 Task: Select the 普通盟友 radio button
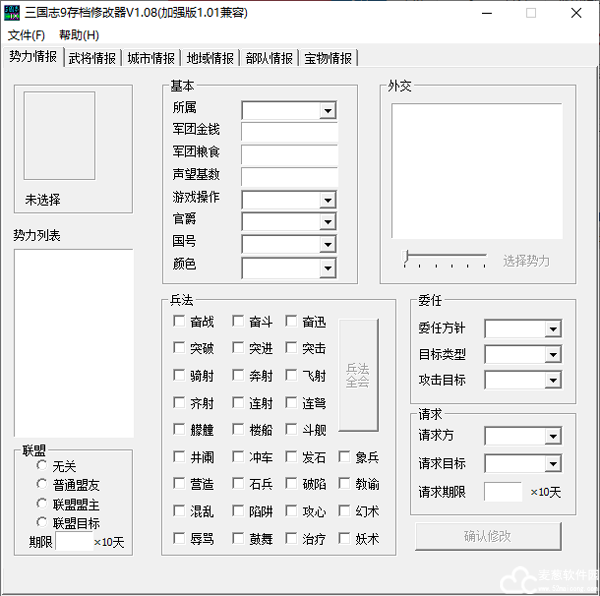(x=41, y=483)
